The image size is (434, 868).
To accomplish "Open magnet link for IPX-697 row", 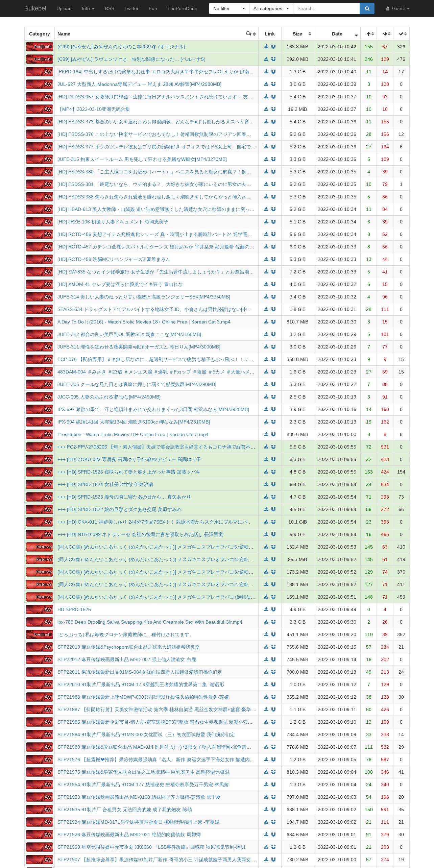I will click(x=273, y=409).
